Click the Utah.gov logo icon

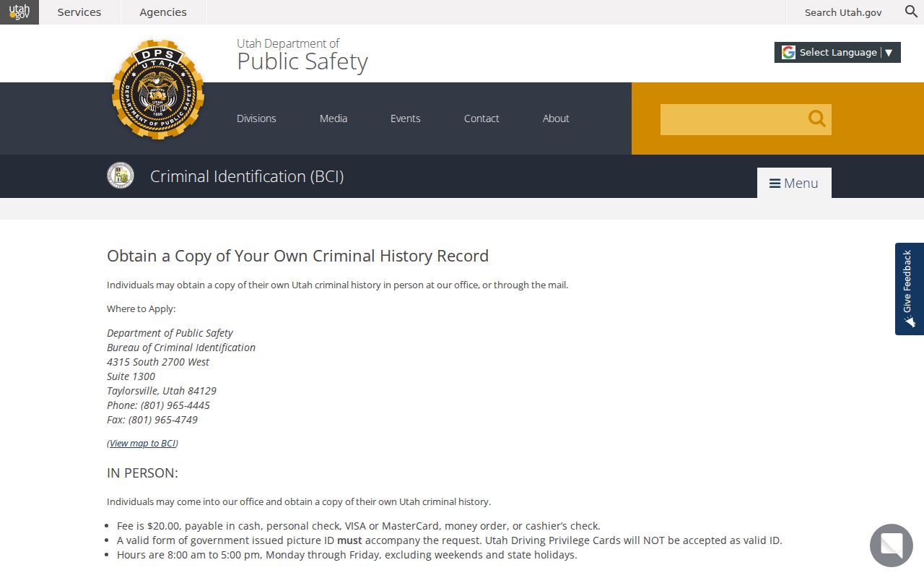point(19,12)
